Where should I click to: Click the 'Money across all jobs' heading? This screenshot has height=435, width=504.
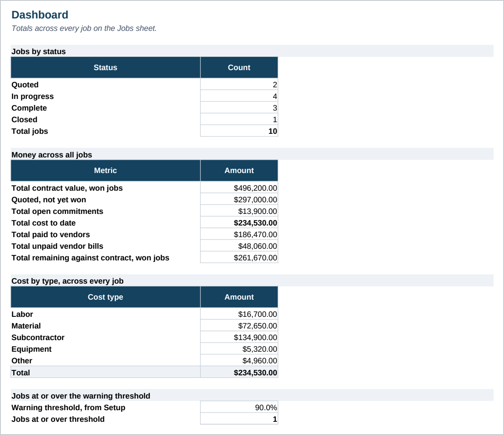coord(52,155)
